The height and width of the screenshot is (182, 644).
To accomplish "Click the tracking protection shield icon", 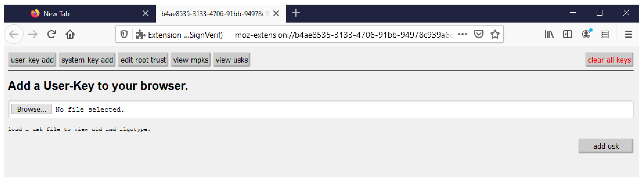I will [x=124, y=34].
